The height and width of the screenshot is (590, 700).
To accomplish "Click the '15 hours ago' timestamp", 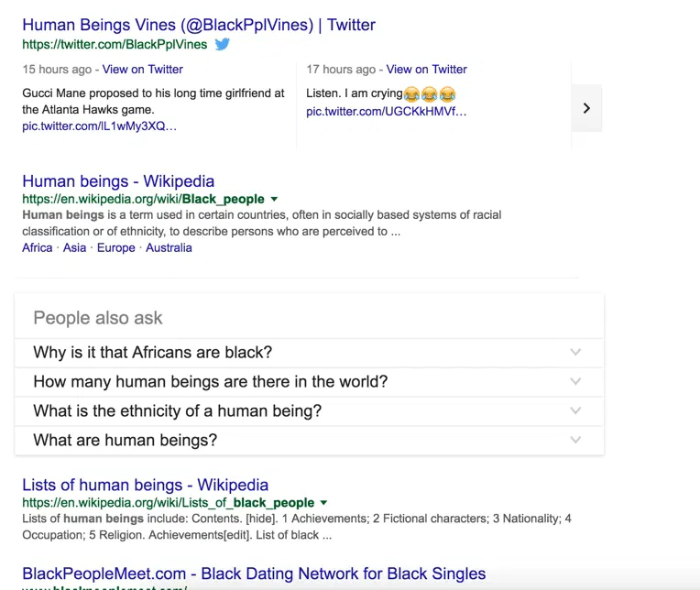I will (x=57, y=70).
